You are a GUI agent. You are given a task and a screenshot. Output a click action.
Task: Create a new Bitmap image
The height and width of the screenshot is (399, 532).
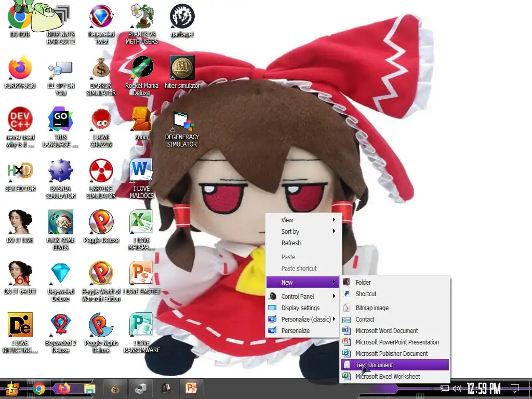tap(395, 308)
